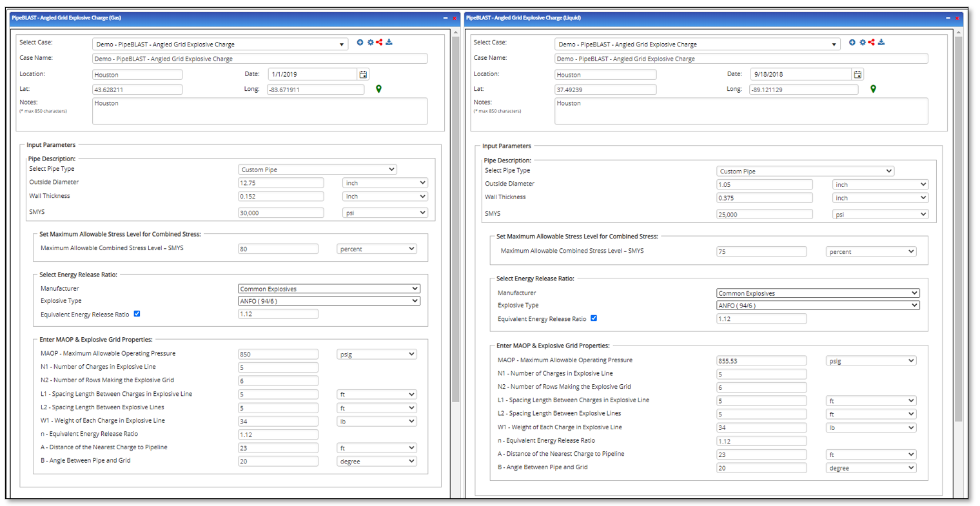
Task: Uncheck Equivalent Energy Release Ratio in Gas window
Action: point(137,313)
